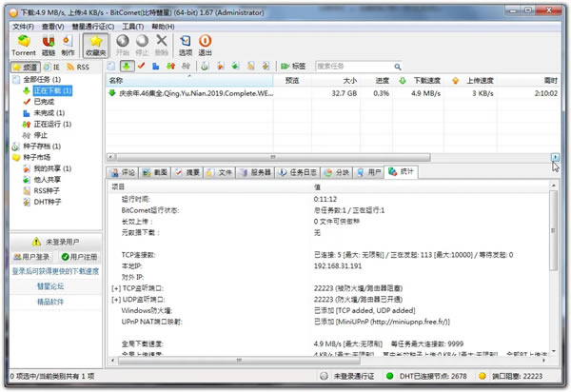Click the DHT已连接节点 green status indicator

click(x=389, y=376)
